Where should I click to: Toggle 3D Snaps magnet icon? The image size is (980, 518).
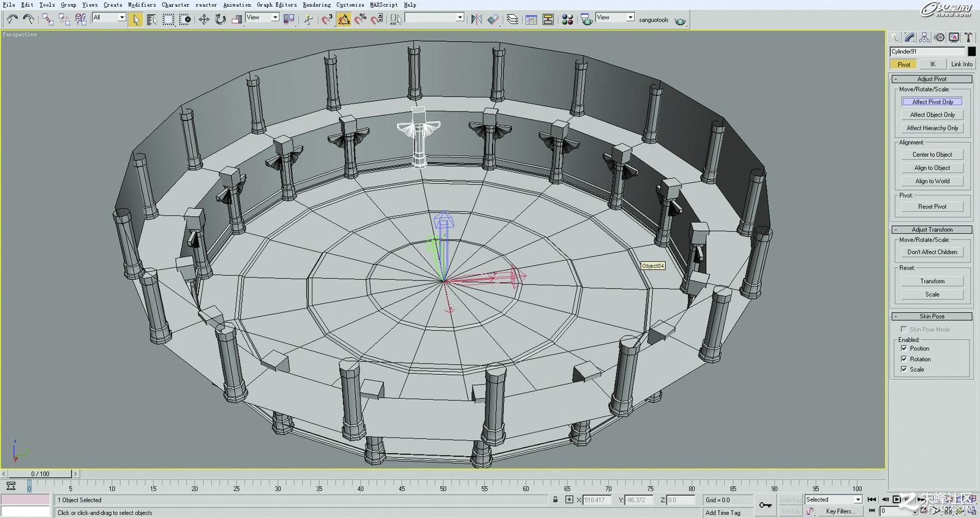327,20
